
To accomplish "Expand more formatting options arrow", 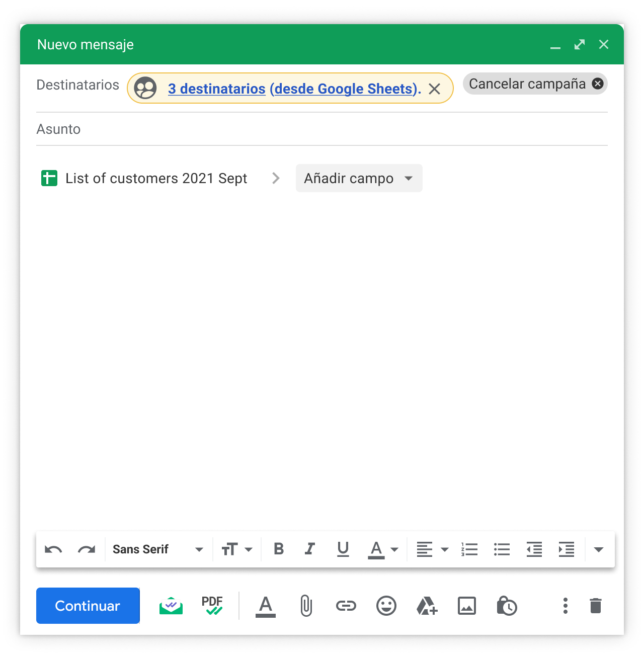I will (x=598, y=549).
